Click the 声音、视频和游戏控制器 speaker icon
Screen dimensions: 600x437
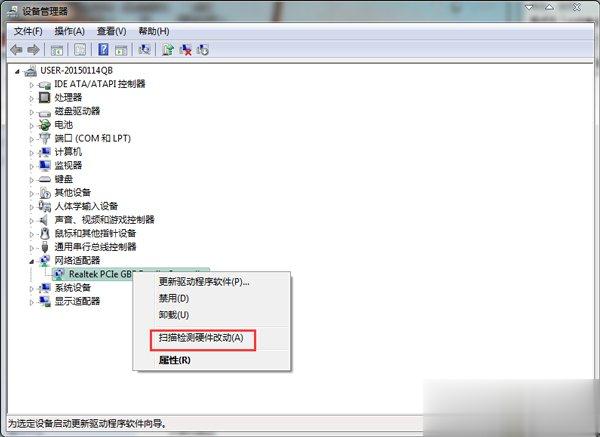[x=44, y=220]
